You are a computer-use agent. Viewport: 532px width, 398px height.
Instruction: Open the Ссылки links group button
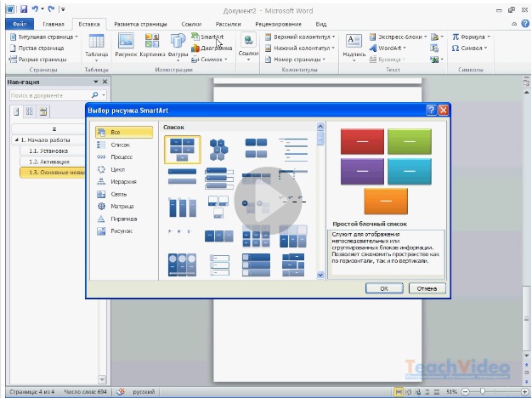[248, 48]
